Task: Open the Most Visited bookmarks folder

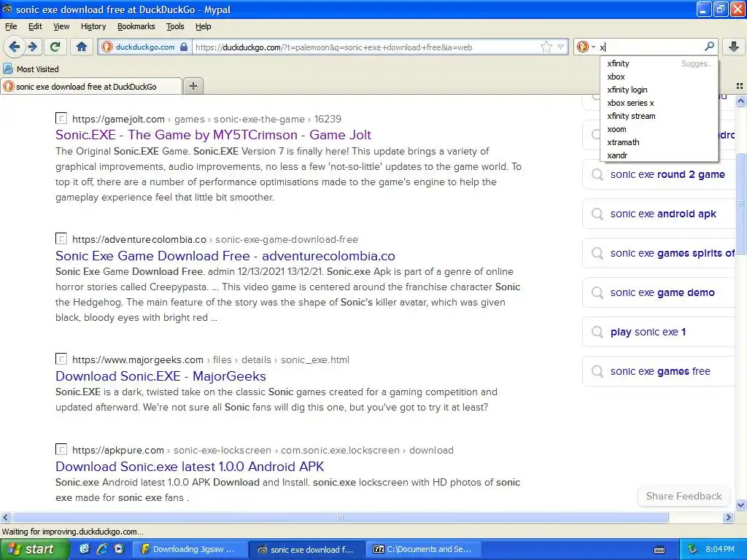Action: [31, 69]
